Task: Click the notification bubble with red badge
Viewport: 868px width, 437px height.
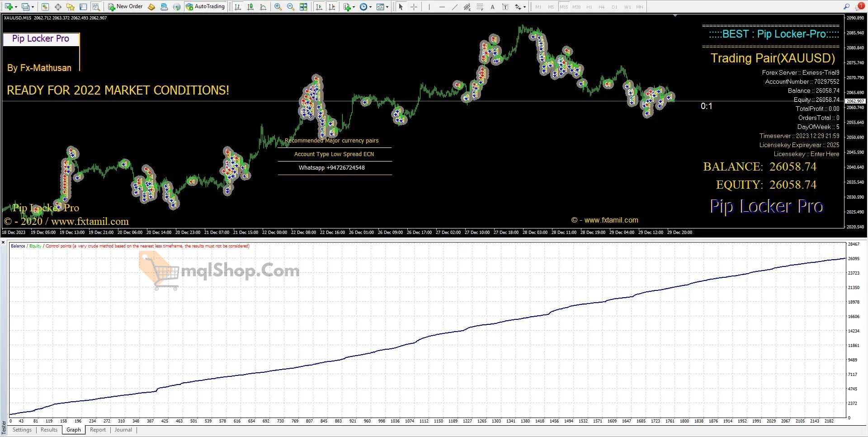Action: pos(860,6)
